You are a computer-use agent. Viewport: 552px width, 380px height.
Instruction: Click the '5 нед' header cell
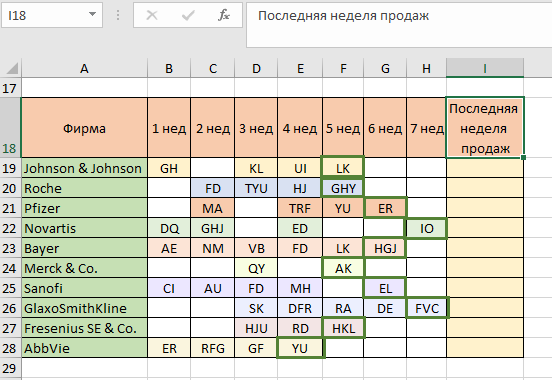pos(343,128)
